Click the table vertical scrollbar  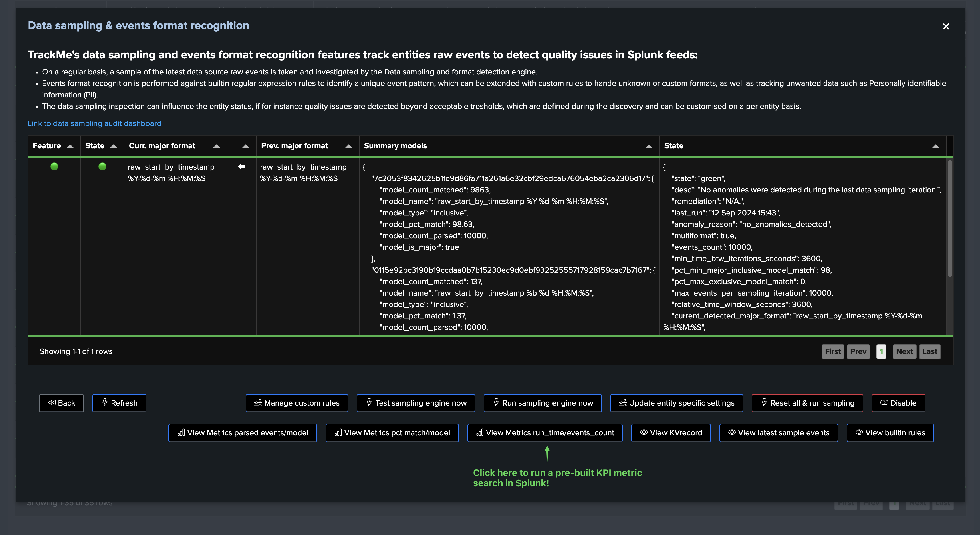950,219
